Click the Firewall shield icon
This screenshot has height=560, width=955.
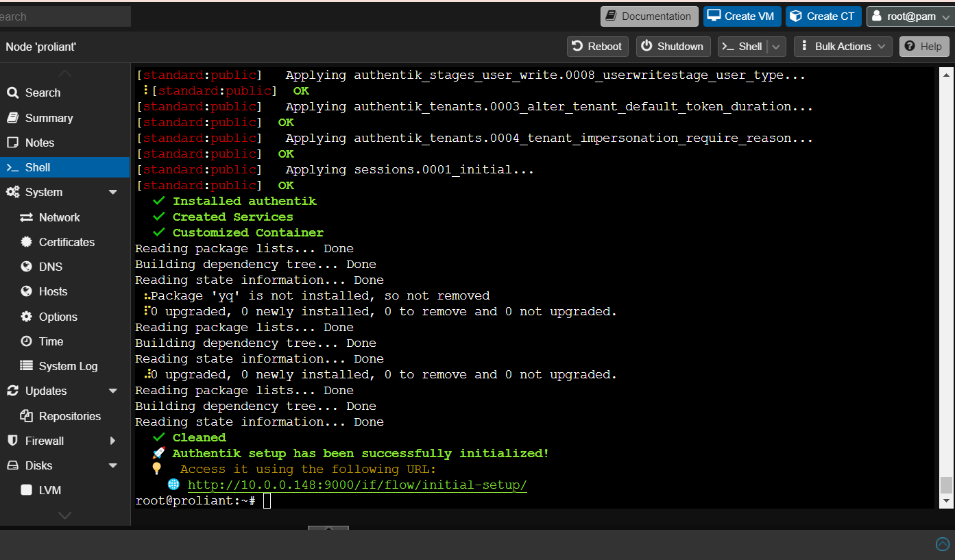[12, 441]
